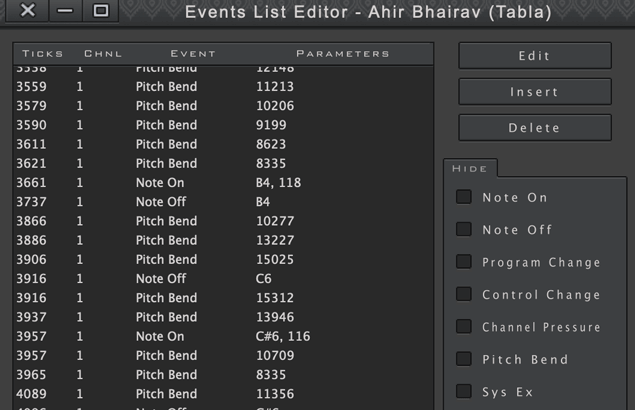
Task: Select the Hide tab
Action: pos(468,168)
